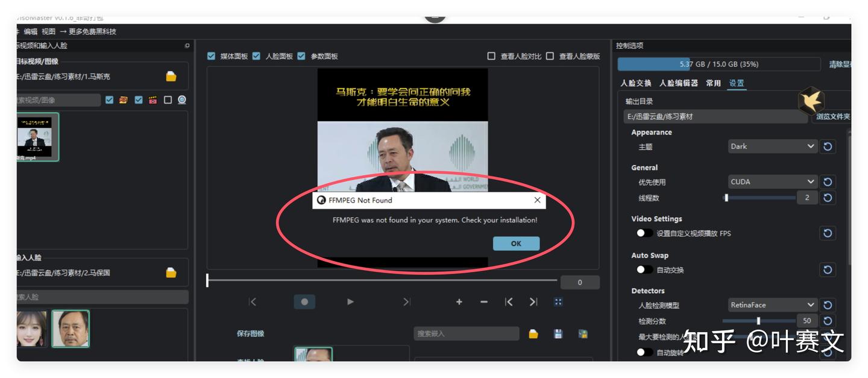This screenshot has width=868, height=378.
Task: Open embeddings folder icon beside 搜索嵌入
Action: tap(533, 333)
